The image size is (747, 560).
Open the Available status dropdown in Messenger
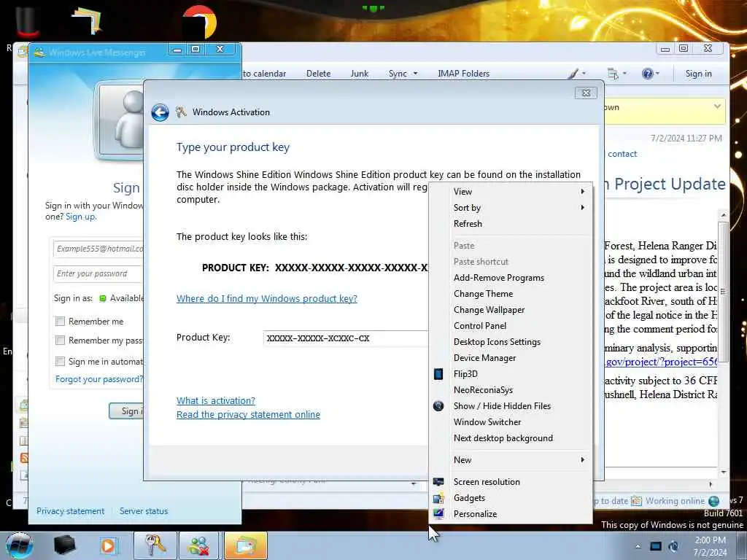click(122, 298)
